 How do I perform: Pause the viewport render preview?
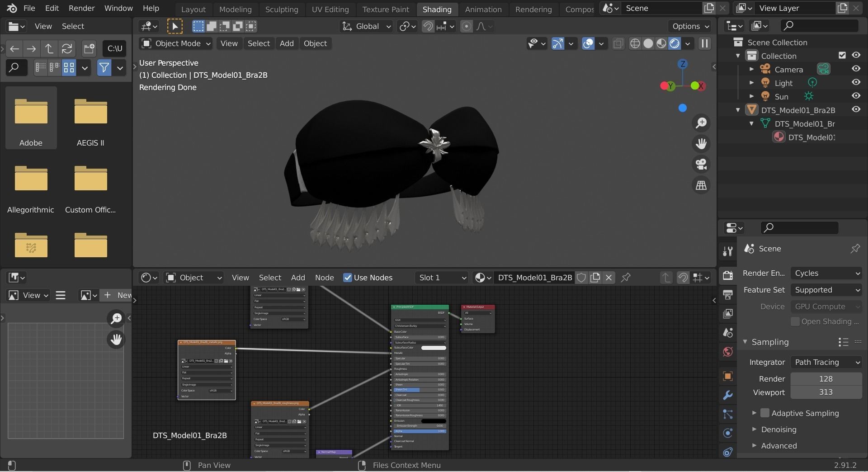[704, 43]
